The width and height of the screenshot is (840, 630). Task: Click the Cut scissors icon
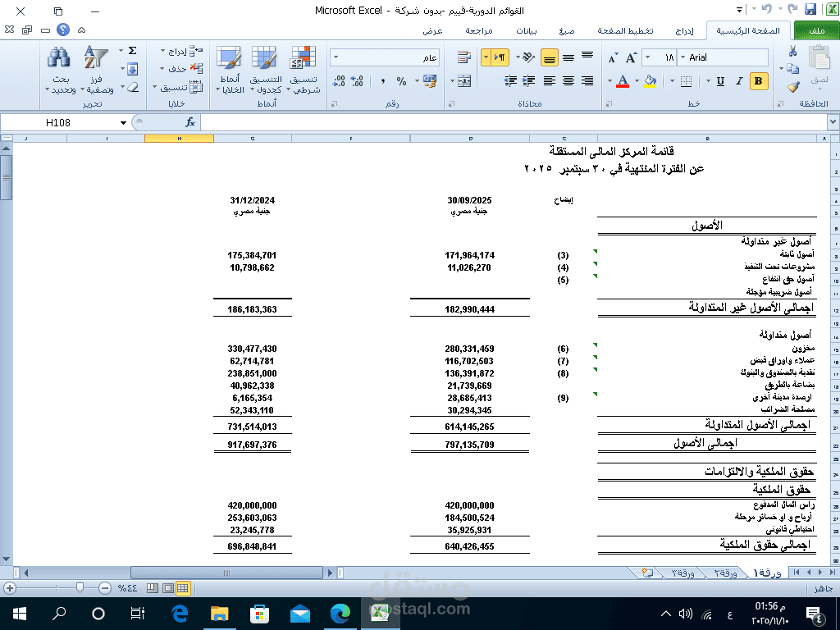(793, 51)
